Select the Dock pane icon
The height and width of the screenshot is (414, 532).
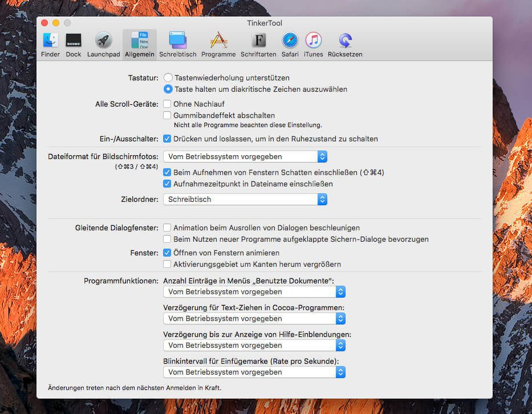(74, 40)
